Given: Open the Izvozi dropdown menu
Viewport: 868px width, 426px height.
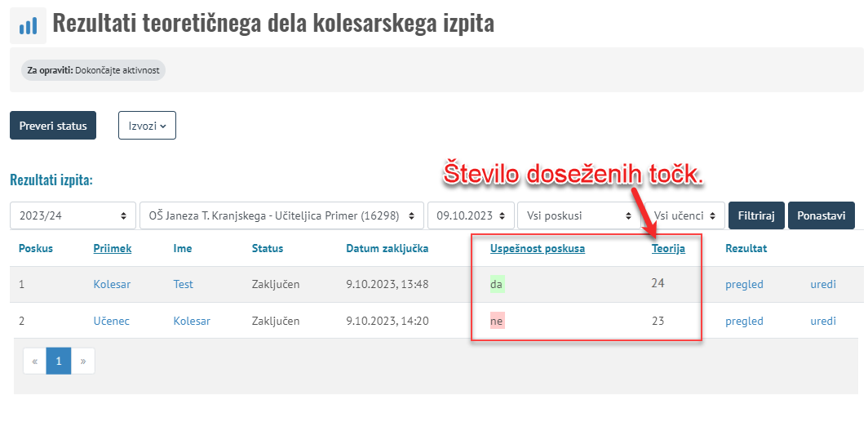Looking at the screenshot, I should pyautogui.click(x=147, y=126).
